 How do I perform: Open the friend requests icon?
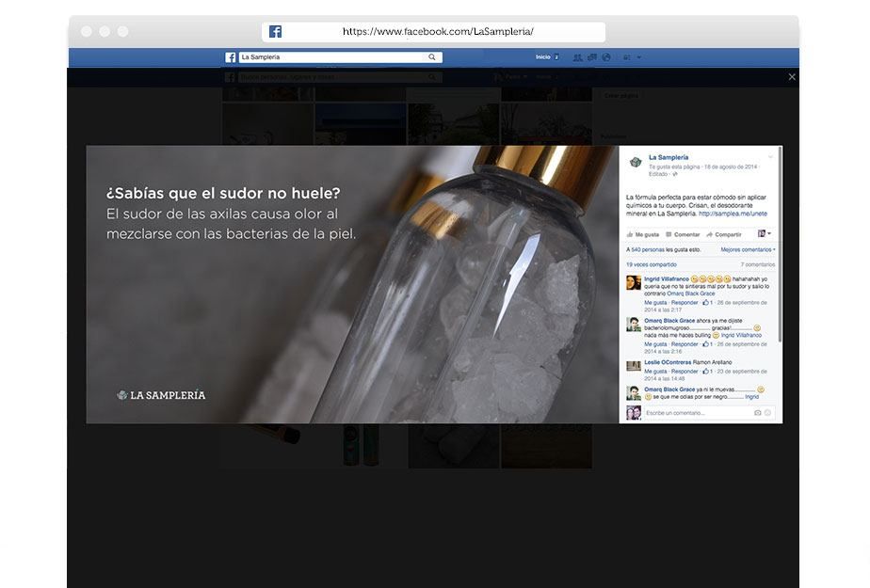click(577, 57)
